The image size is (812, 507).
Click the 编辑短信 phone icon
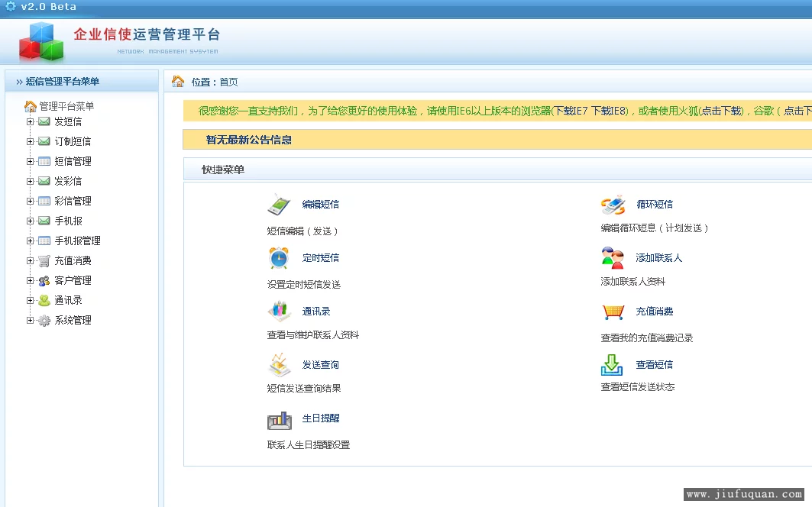click(279, 205)
